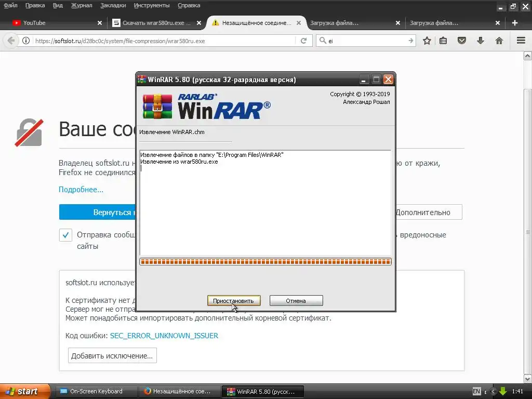Image resolution: width=532 pixels, height=399 pixels.
Task: Click the YouTube tab favicon
Action: pyautogui.click(x=16, y=23)
